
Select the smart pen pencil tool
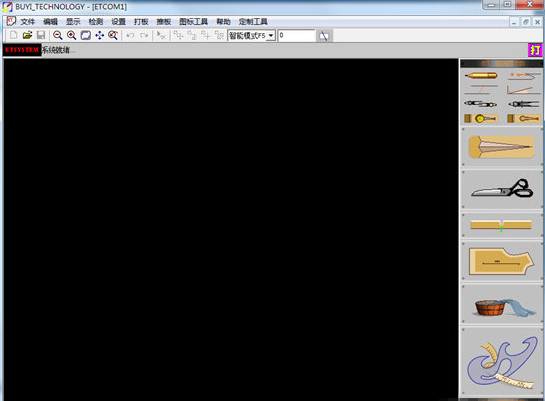(481, 75)
